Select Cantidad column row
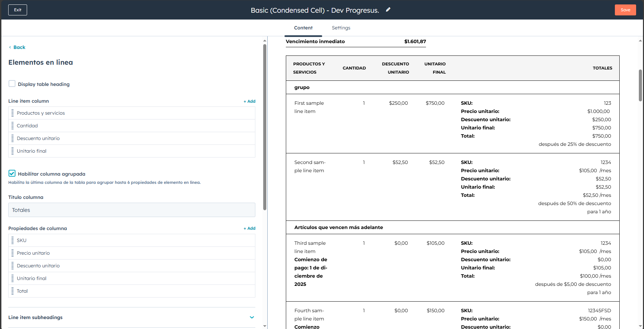 click(x=132, y=126)
